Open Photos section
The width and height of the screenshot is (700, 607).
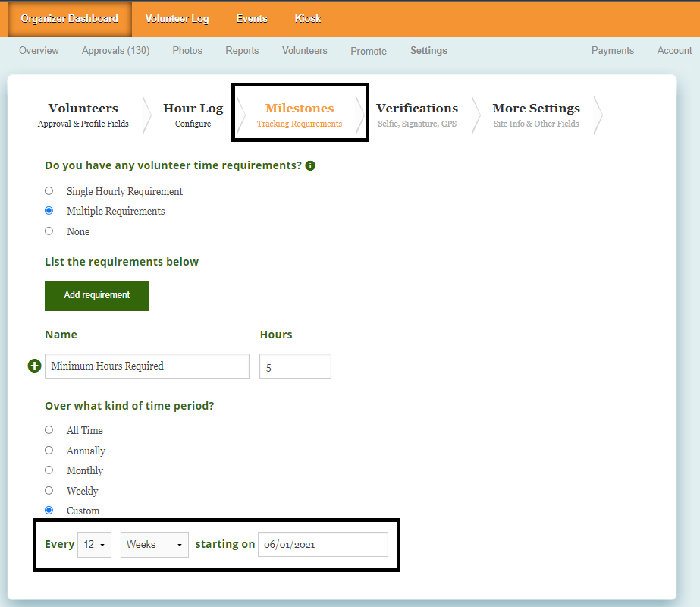(x=187, y=51)
